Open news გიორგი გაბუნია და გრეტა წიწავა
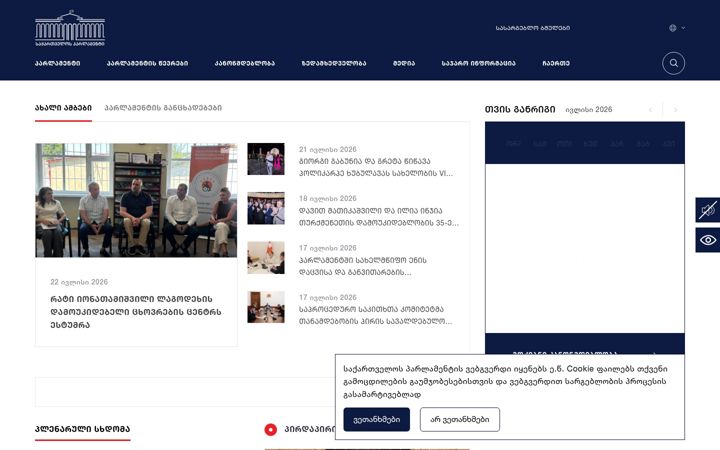 point(376,167)
